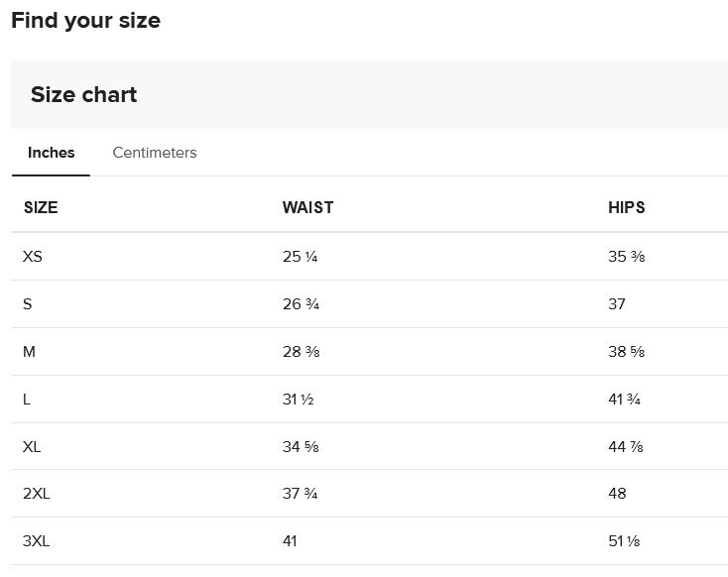The height and width of the screenshot is (577, 728).
Task: Select the L size row label
Action: click(27, 400)
